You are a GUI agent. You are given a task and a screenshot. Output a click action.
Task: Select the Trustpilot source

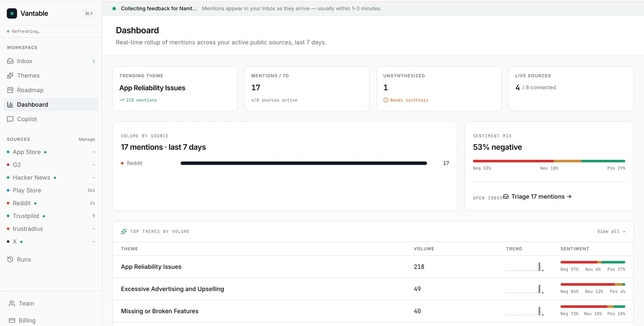point(51,216)
